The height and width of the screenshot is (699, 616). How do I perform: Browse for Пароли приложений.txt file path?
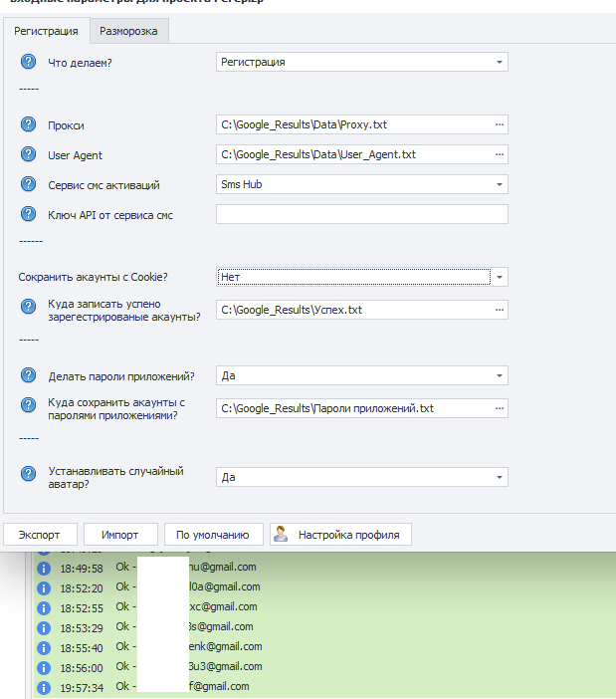(x=500, y=408)
